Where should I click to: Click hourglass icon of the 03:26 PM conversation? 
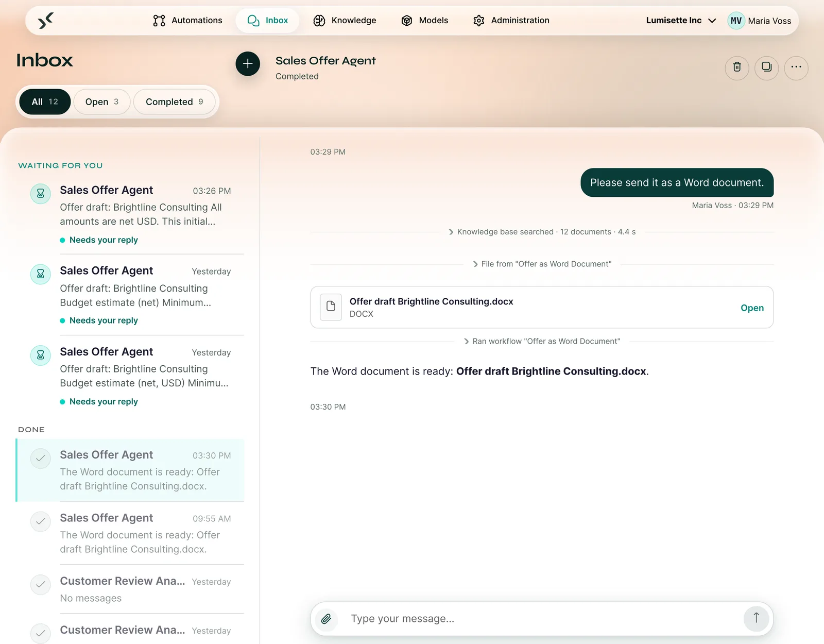[x=41, y=194]
